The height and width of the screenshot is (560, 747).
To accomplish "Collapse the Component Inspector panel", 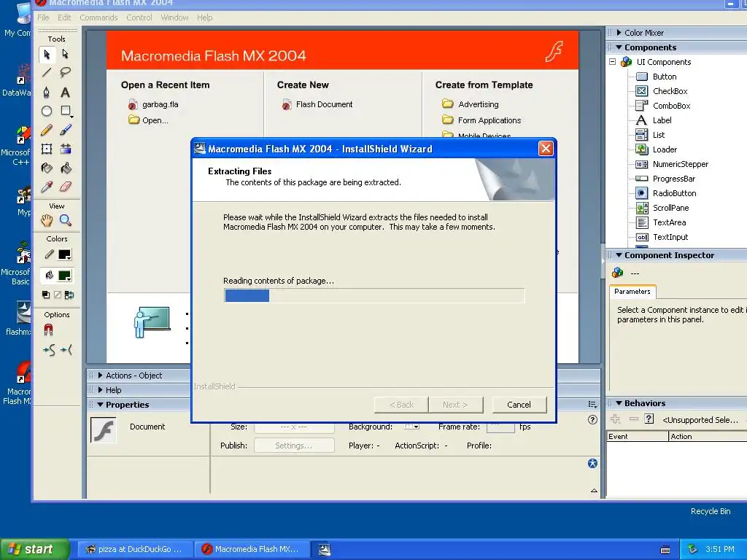I will (x=619, y=255).
